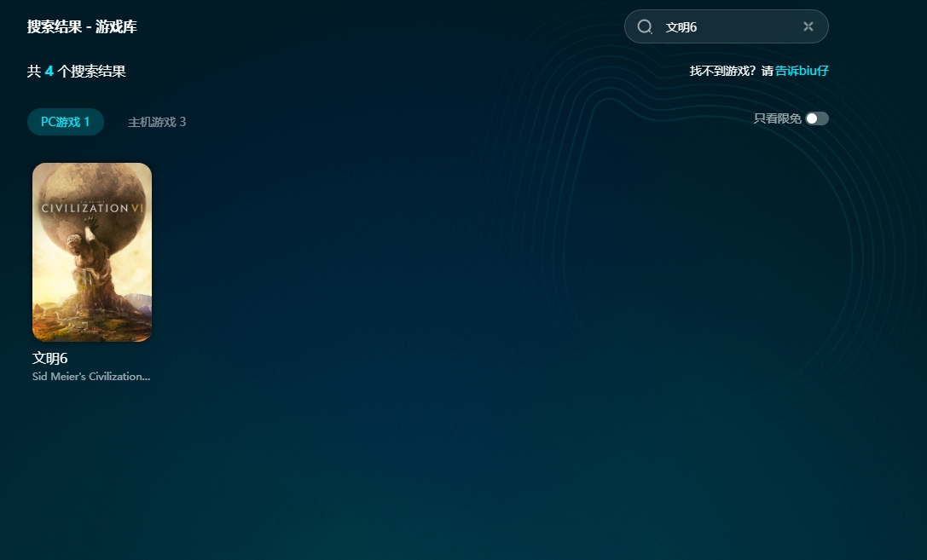This screenshot has height=560, width=927.
Task: Click the 共 4 个搜索结果 summary line
Action: pyautogui.click(x=77, y=72)
